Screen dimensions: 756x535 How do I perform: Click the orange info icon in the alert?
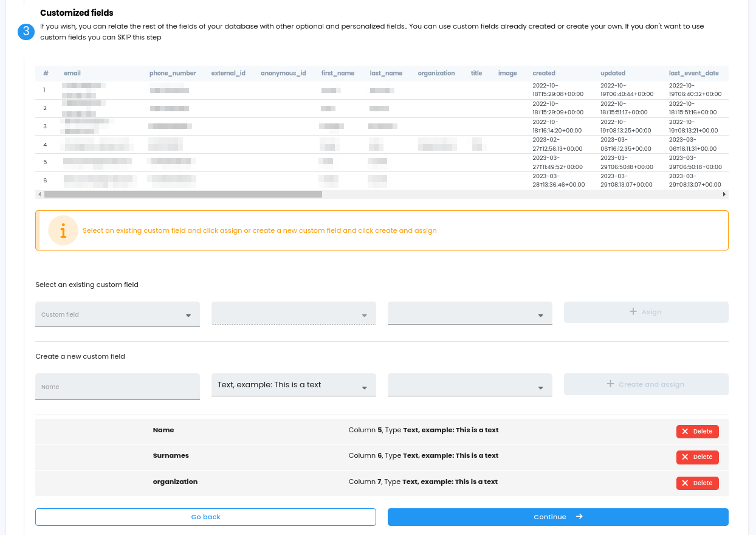63,230
